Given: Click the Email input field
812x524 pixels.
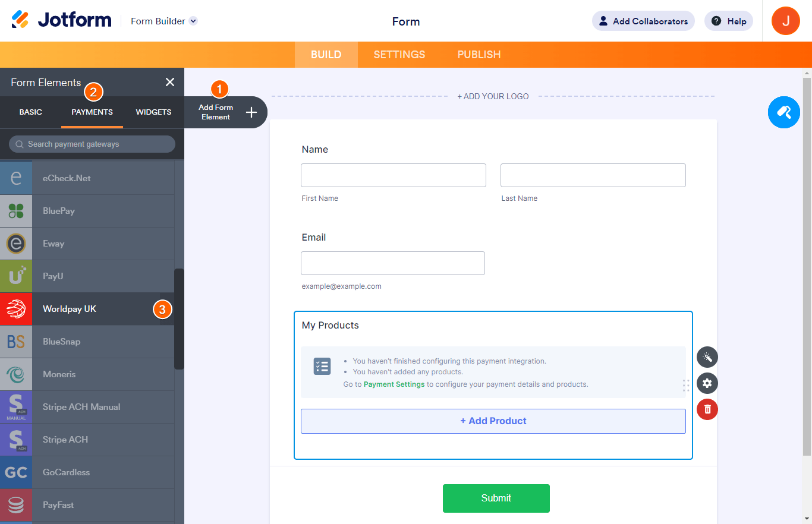Looking at the screenshot, I should [393, 263].
